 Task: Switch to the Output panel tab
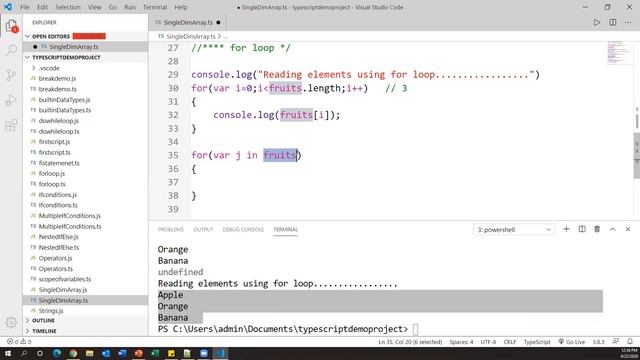click(x=203, y=229)
